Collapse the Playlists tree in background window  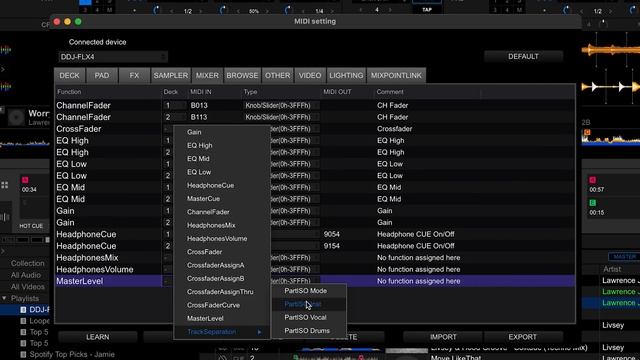point(4,298)
